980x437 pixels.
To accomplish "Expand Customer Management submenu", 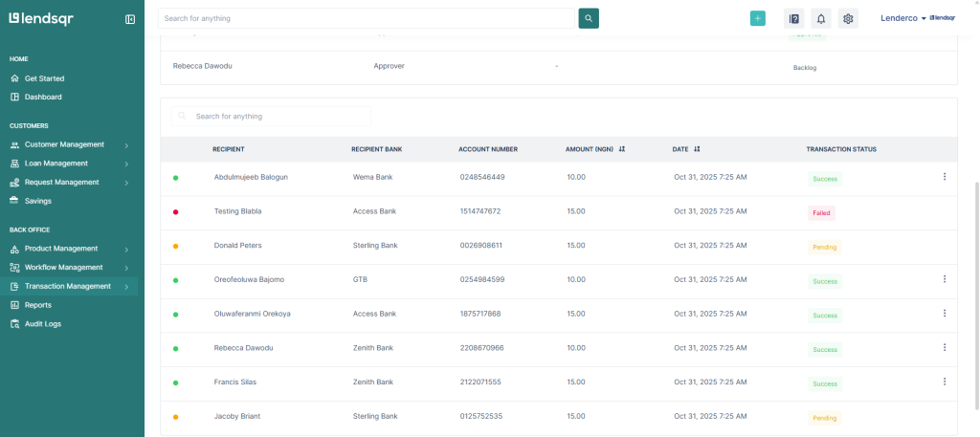I will (126, 145).
